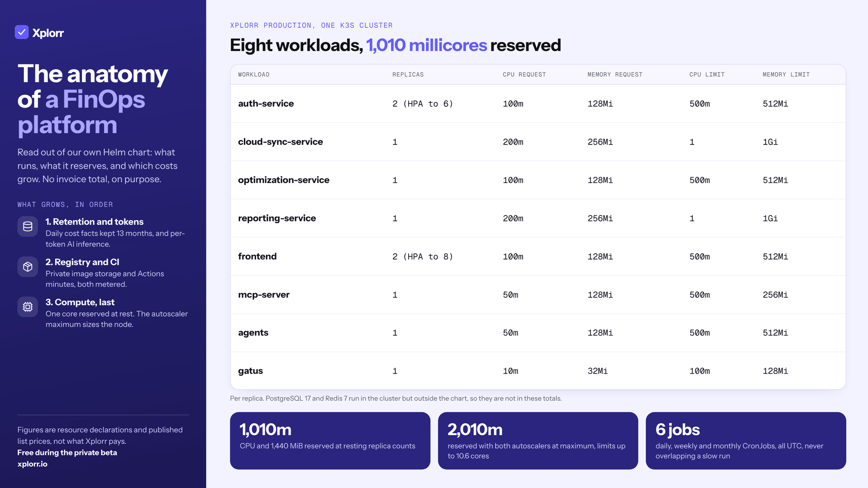The height and width of the screenshot is (488, 868).
Task: Select the frontend workload name
Action: tap(257, 256)
